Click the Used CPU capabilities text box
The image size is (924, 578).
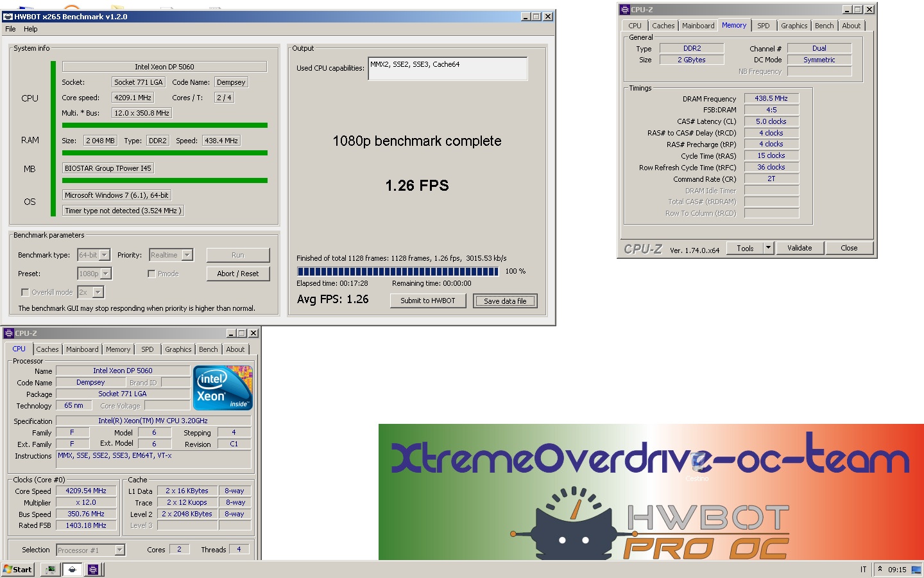coord(448,69)
